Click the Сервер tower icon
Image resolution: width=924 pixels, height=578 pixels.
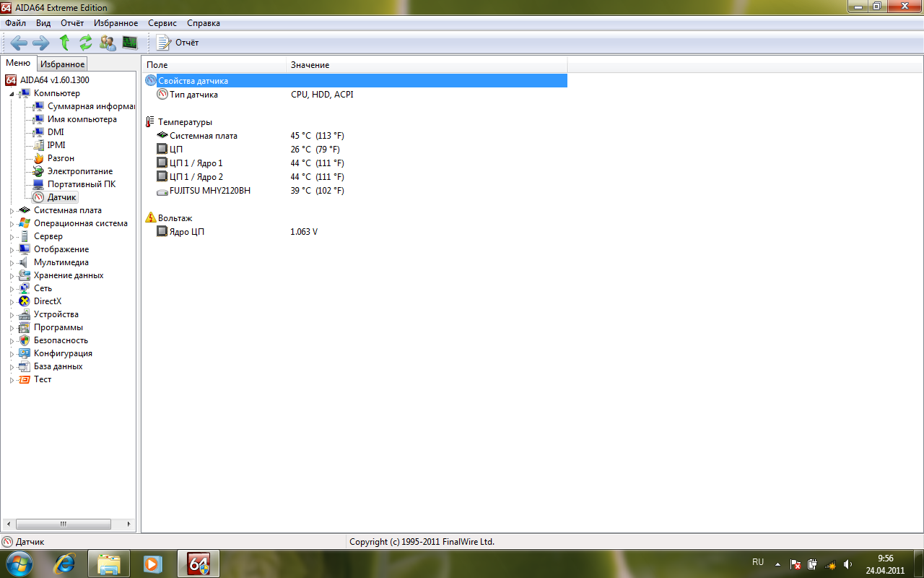(x=25, y=236)
